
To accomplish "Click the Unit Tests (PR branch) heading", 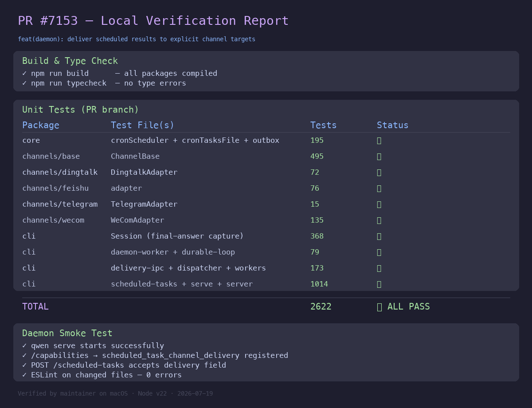I will tap(81, 110).
